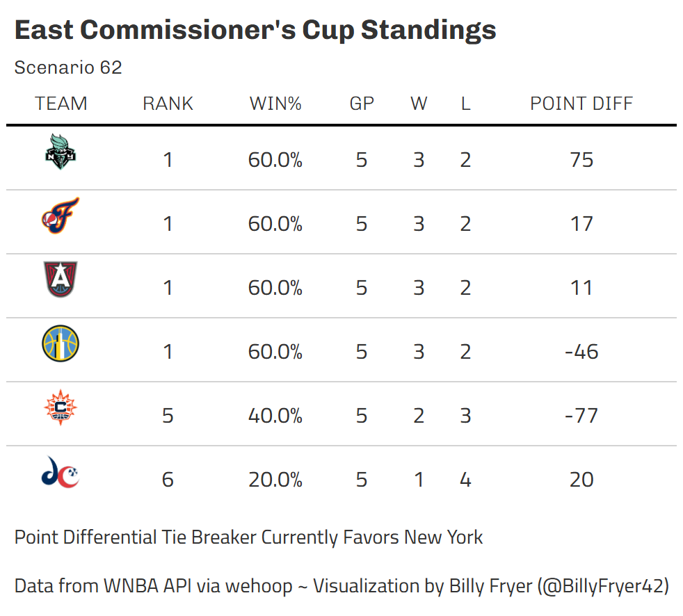Click the Indiana Fever logo
Screen dimensions: 683x616
pos(61,216)
